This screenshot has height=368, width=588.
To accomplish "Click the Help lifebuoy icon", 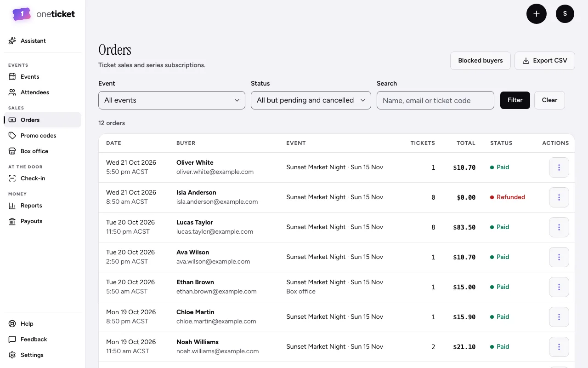I will point(12,324).
